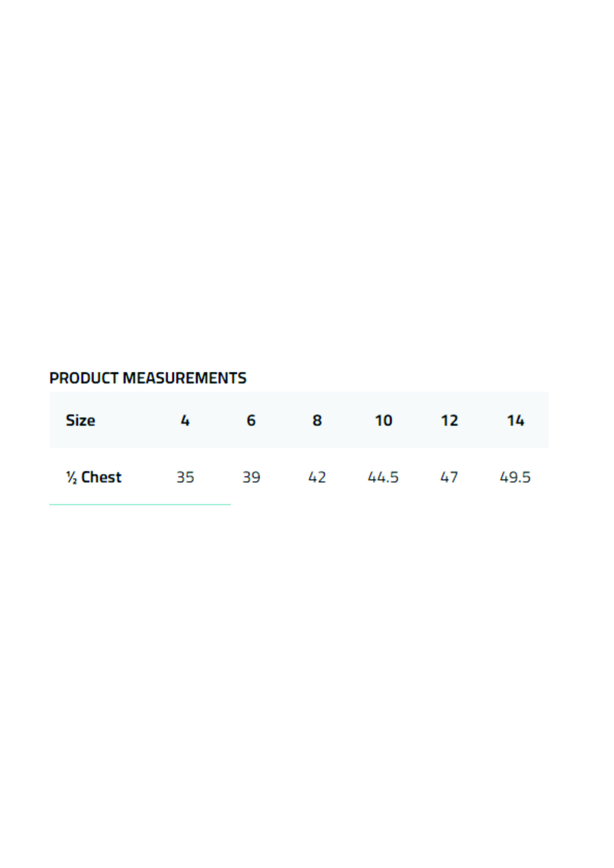Click chest value 42
The image size is (614, 868).
pyautogui.click(x=317, y=477)
